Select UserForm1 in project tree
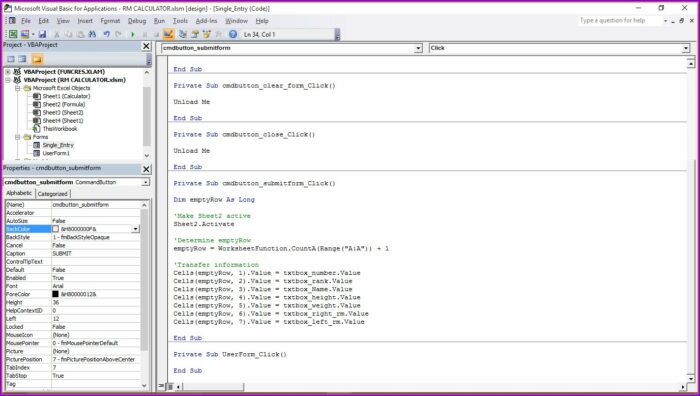This screenshot has height=396, width=700. tap(56, 153)
